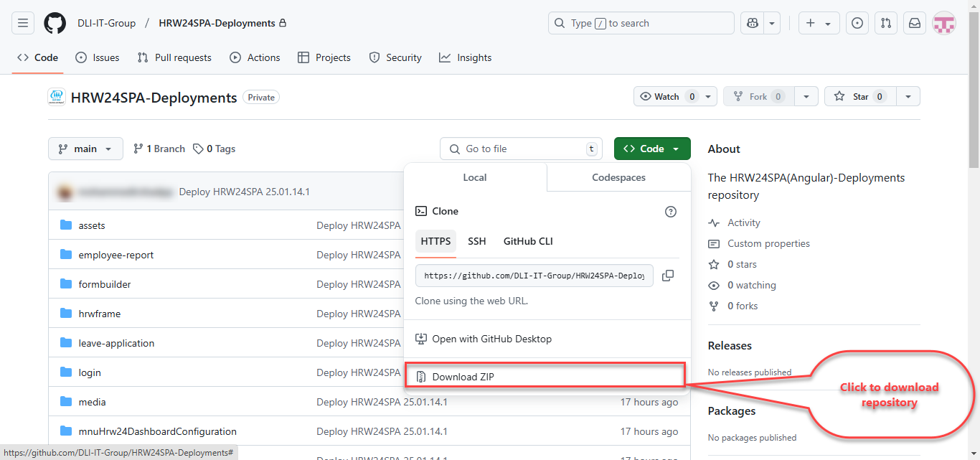Toggle Watch for this repository
980x460 pixels.
click(x=667, y=95)
